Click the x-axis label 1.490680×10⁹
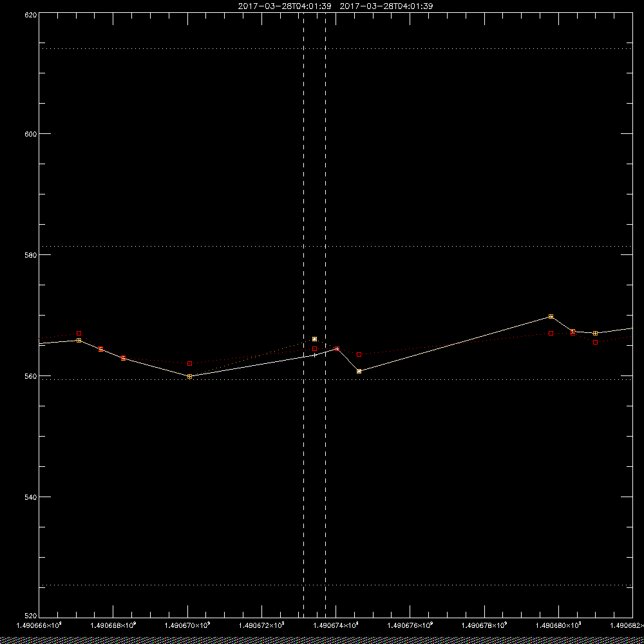The image size is (644, 644). [x=558, y=625]
